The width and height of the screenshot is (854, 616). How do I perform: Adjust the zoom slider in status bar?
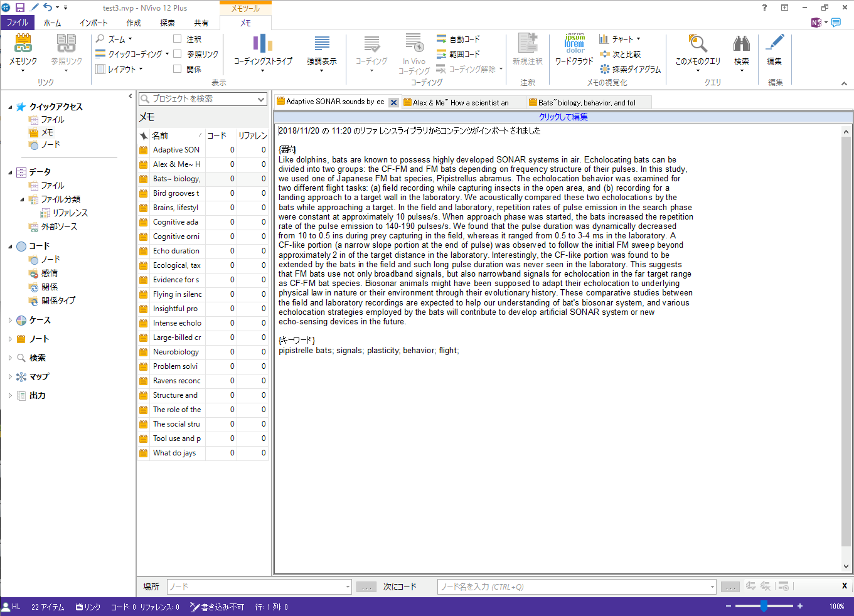coord(764,607)
